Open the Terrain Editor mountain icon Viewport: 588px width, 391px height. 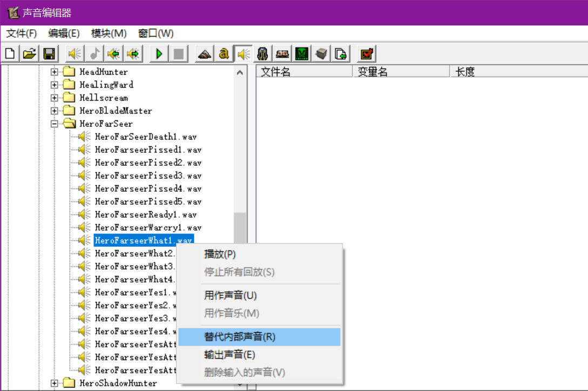204,54
